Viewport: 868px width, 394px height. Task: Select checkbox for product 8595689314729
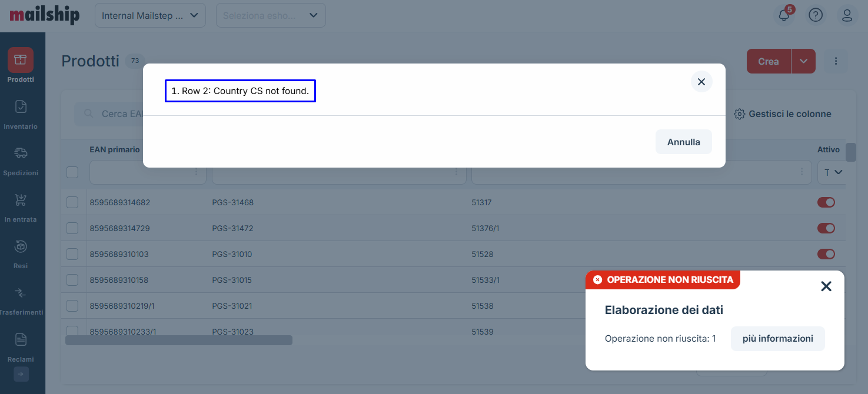pos(72,228)
